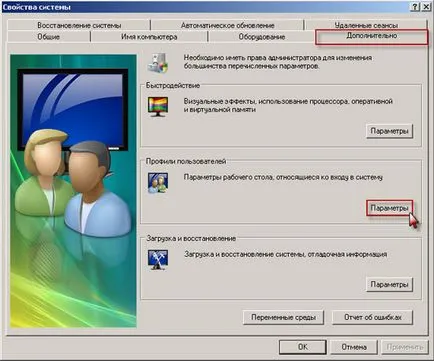Click the Переменные среды button
This screenshot has width=434, height=361.
pyautogui.click(x=283, y=317)
